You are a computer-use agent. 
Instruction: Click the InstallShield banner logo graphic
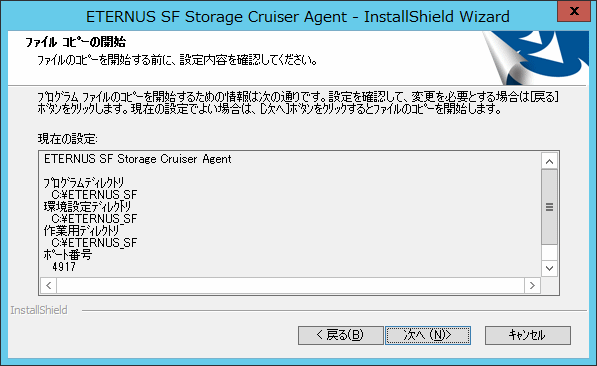(x=535, y=58)
